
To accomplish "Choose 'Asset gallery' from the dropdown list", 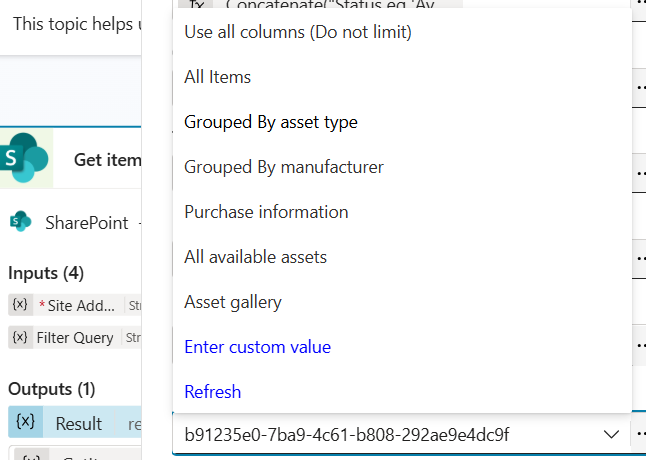I will click(x=233, y=302).
